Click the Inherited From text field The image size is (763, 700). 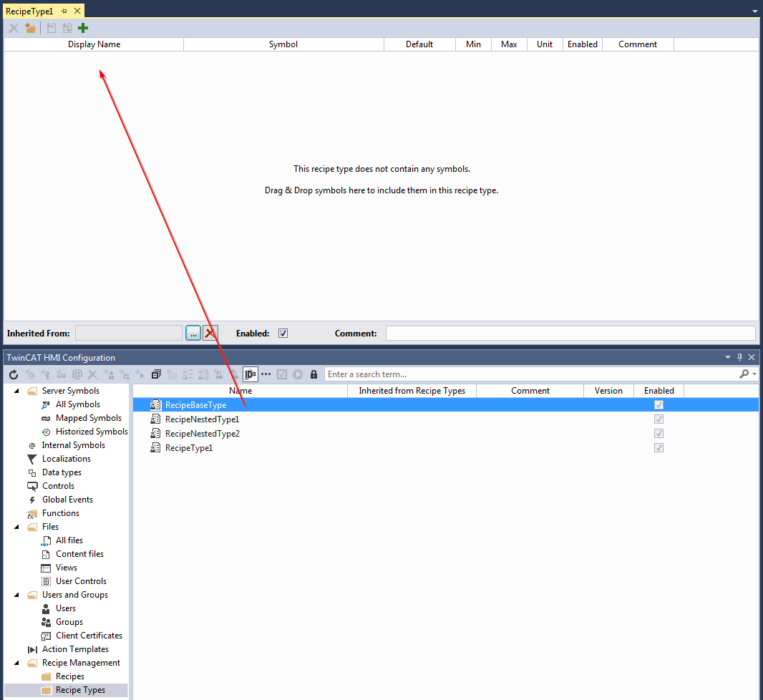click(x=129, y=334)
